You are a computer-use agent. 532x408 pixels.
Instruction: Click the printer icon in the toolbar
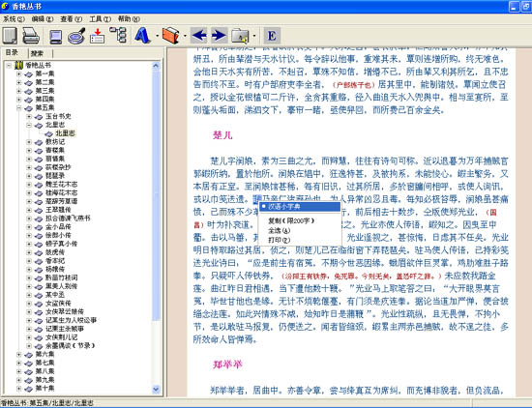31,36
